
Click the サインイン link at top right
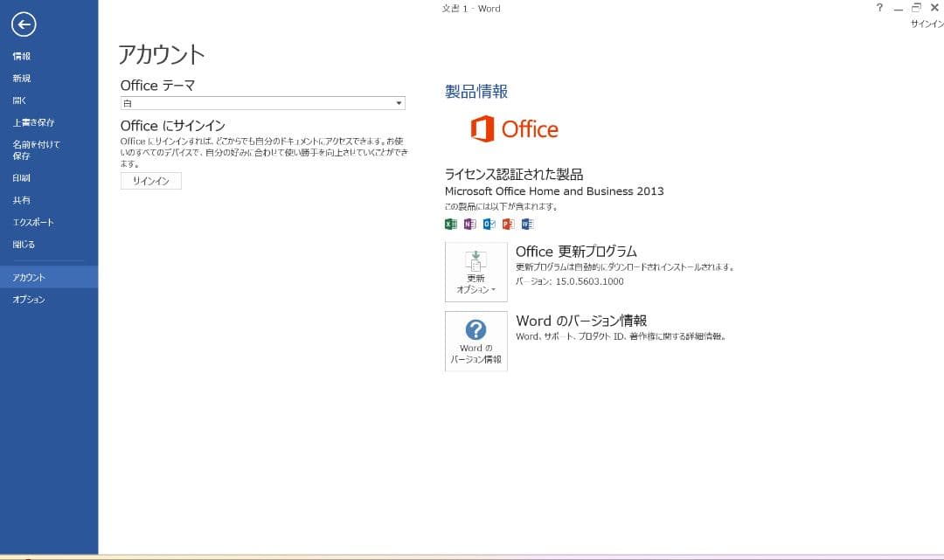point(926,24)
